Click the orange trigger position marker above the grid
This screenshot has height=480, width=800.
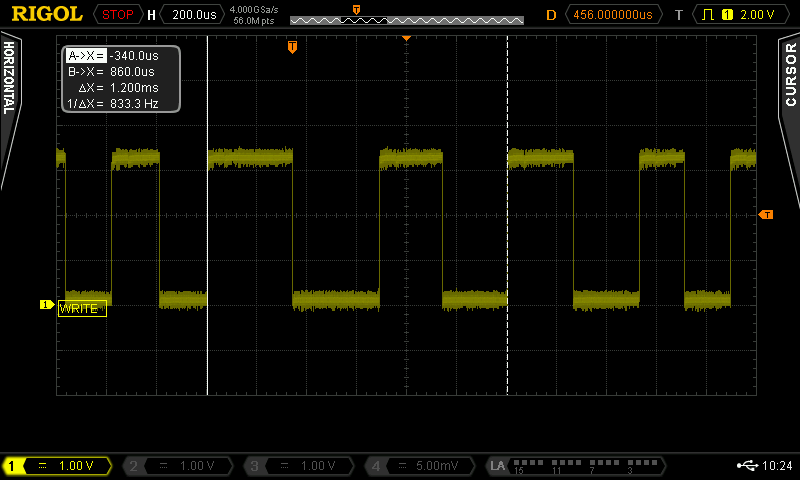tap(292, 47)
